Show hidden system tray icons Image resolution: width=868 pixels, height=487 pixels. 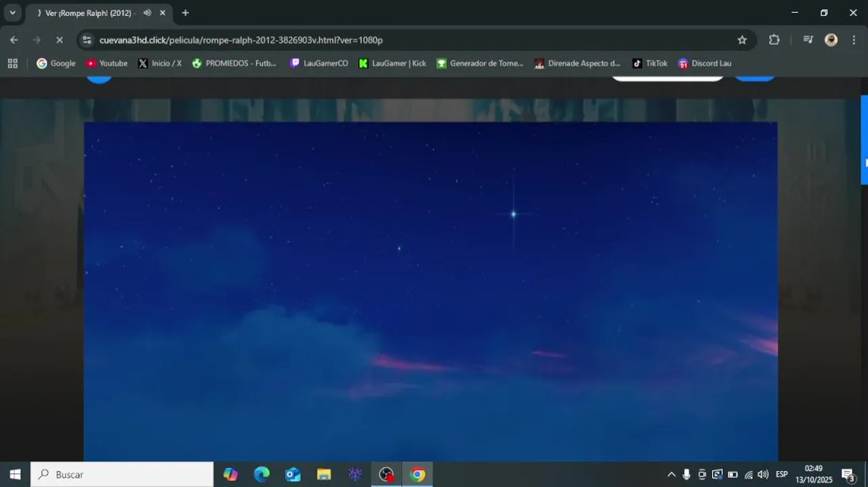click(671, 474)
